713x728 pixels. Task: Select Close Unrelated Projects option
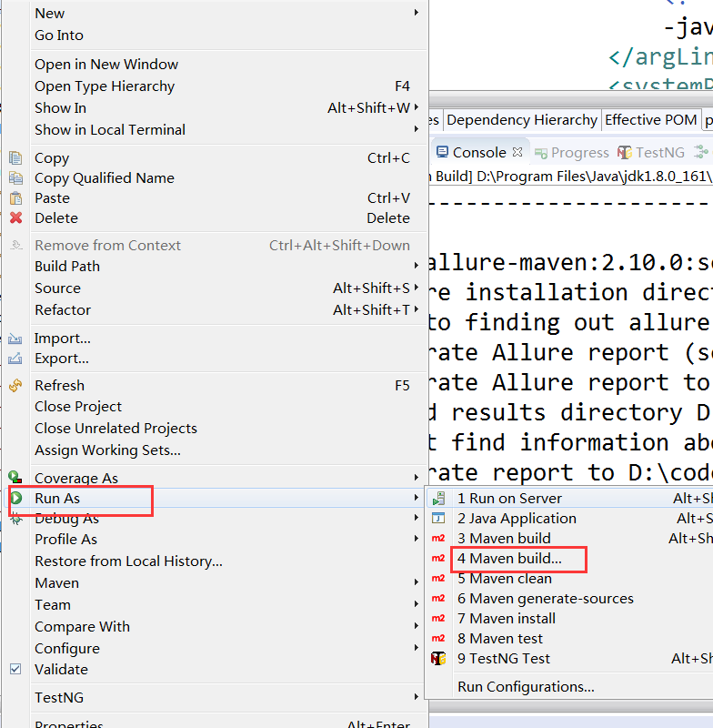coord(115,429)
